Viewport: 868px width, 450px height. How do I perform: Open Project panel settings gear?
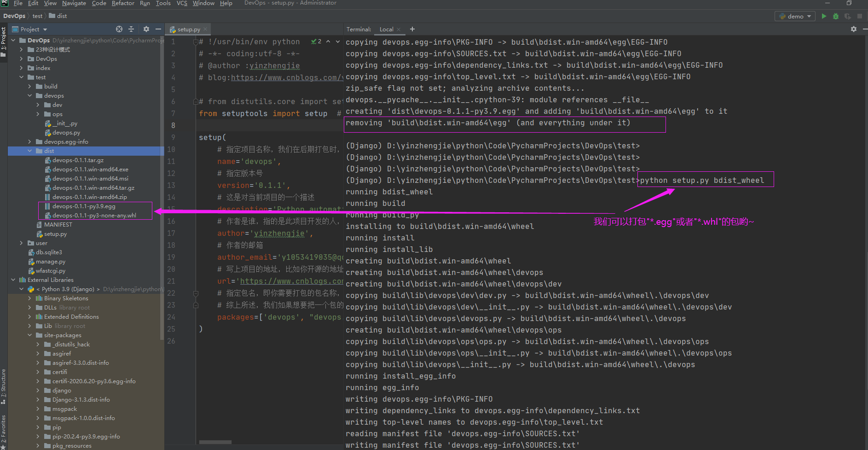[146, 29]
